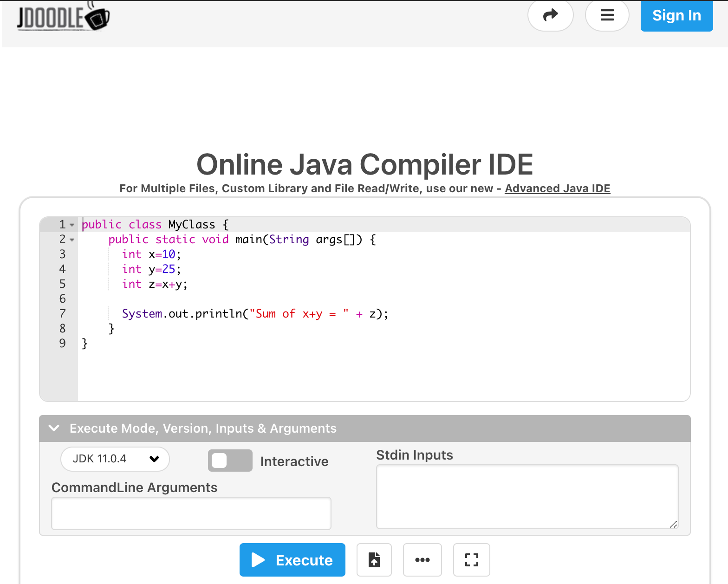Screen dimensions: 728x584
Task: Click the CommandLine Arguments input field
Action: (x=191, y=513)
